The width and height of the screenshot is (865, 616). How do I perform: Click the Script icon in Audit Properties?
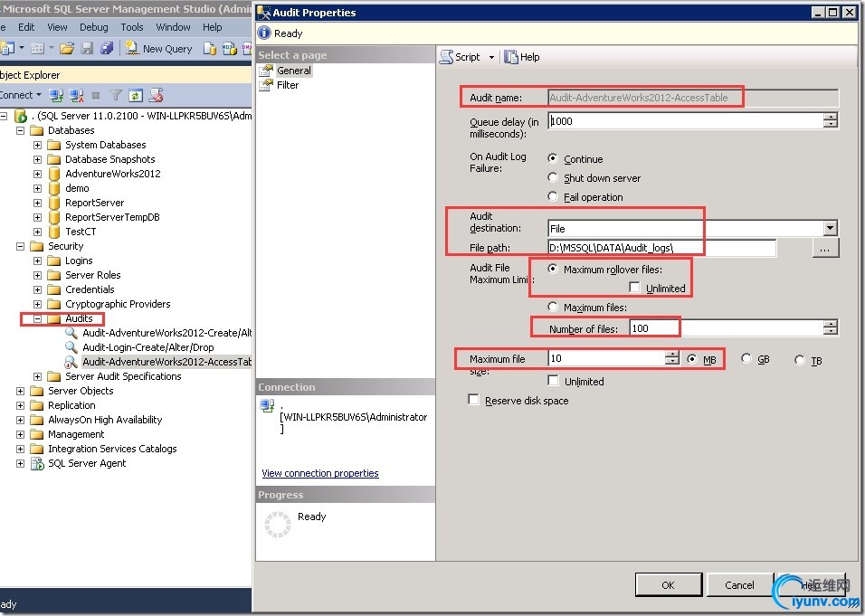coord(446,57)
